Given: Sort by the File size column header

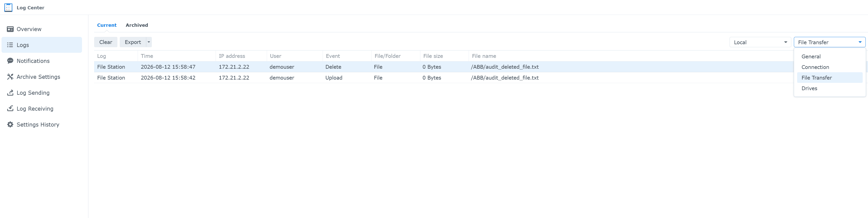Looking at the screenshot, I should tap(444, 56).
